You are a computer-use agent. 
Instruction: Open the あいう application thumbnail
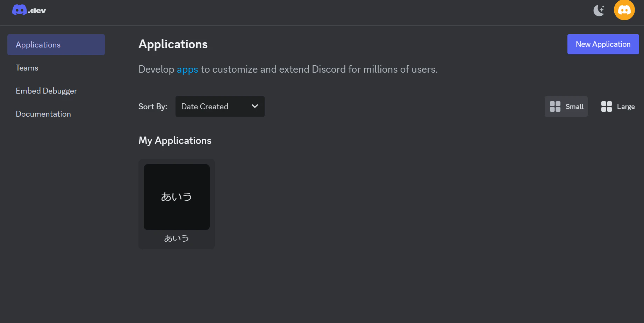click(x=177, y=197)
